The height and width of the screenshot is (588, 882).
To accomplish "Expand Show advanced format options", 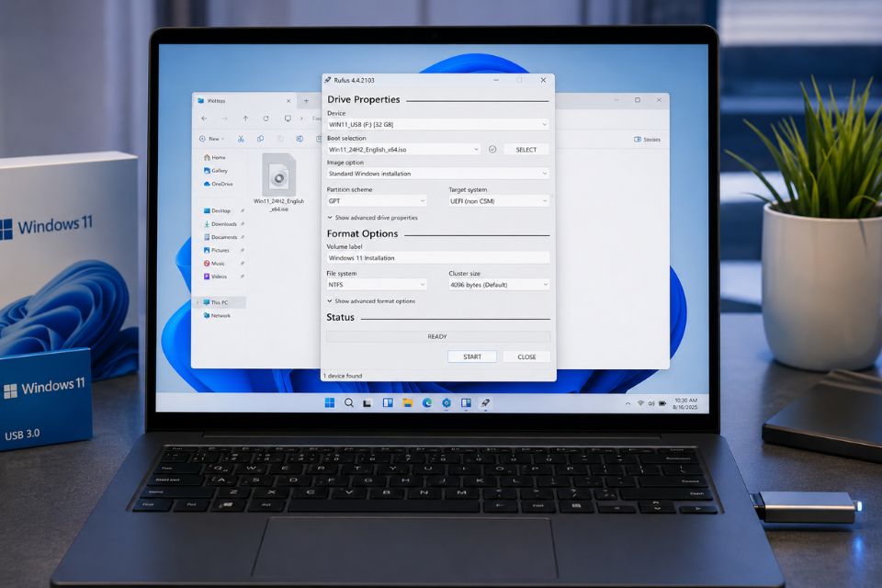I will click(371, 301).
